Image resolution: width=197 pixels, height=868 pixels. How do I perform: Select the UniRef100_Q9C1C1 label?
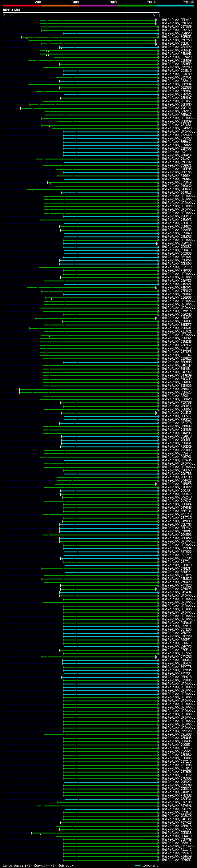[x=177, y=108]
